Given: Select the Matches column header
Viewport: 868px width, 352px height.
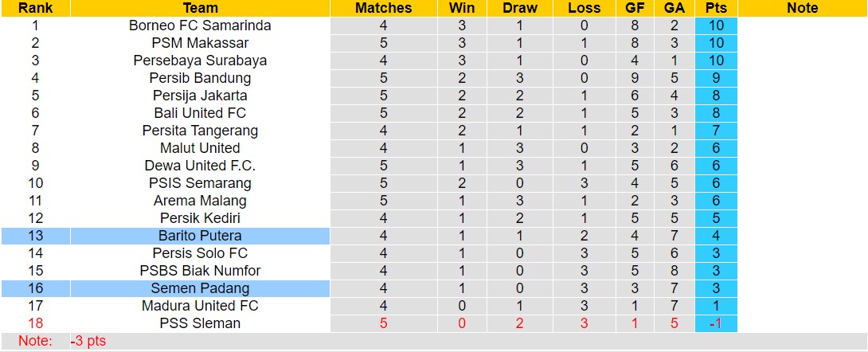Looking at the screenshot, I should 383,8.
